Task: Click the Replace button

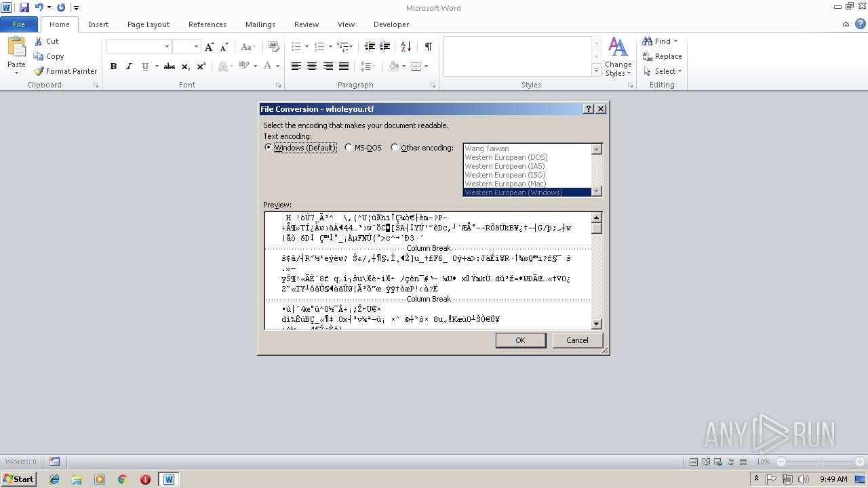Action: click(x=662, y=56)
